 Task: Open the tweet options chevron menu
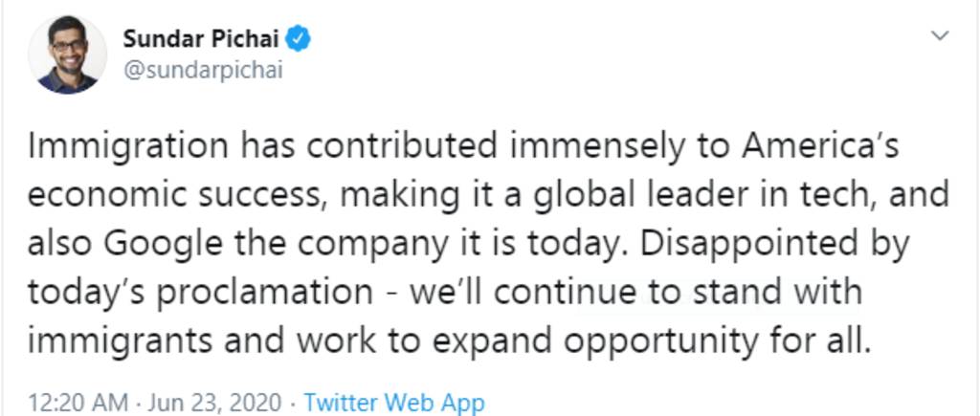(941, 36)
